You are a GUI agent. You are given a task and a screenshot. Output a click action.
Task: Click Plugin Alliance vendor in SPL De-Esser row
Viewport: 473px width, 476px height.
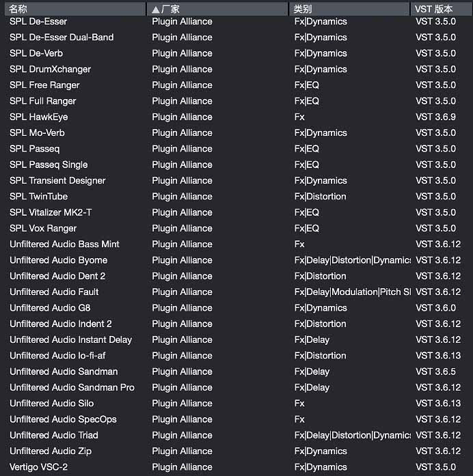tap(182, 22)
